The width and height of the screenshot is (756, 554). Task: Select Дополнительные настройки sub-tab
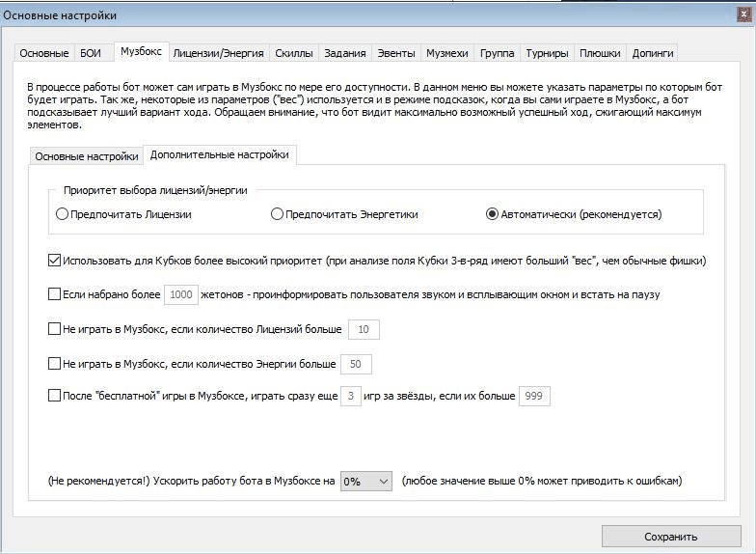tap(220, 154)
